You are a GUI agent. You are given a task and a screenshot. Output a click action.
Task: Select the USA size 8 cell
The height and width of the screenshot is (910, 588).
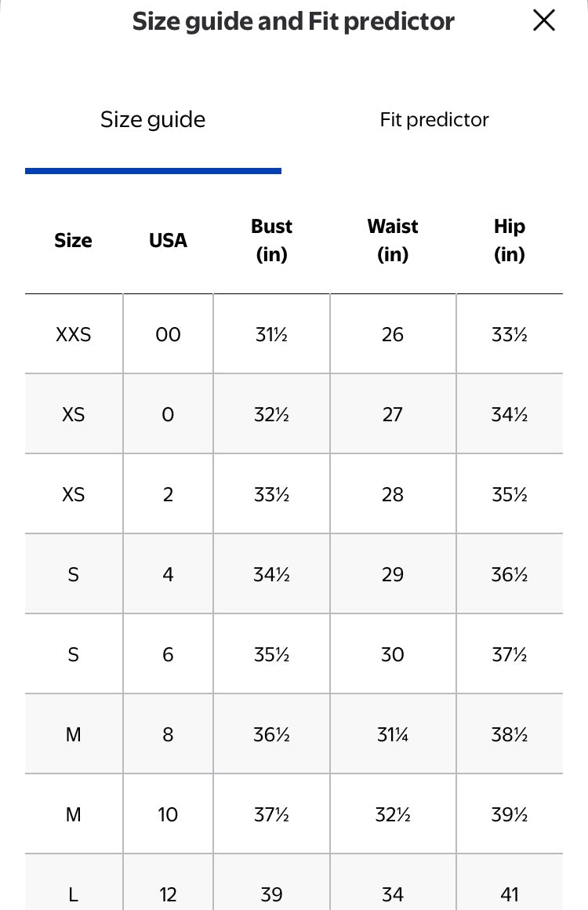tap(168, 735)
